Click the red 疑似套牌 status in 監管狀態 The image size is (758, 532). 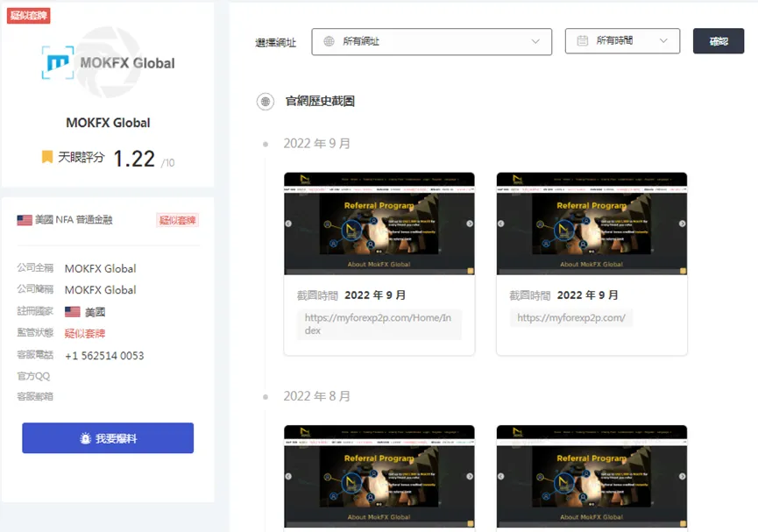point(85,334)
